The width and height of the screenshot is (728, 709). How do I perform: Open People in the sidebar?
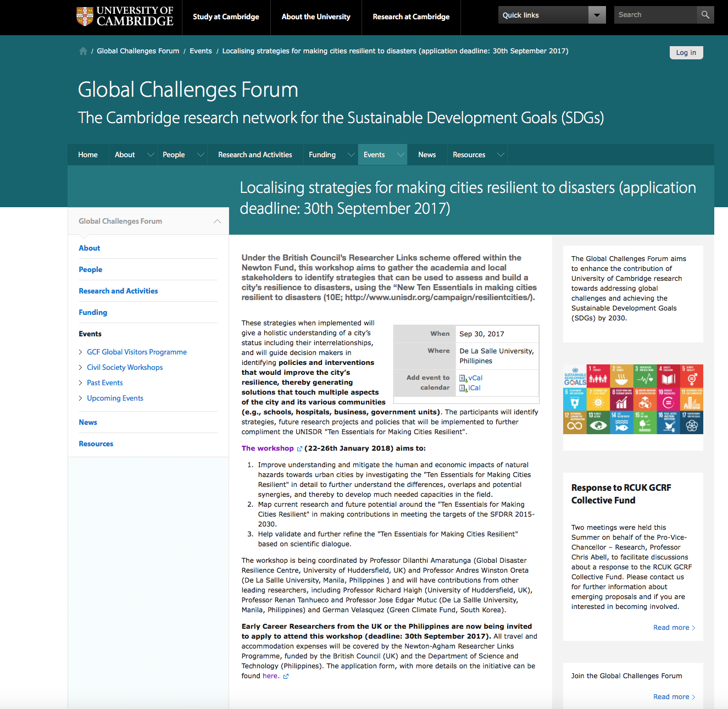pos(91,270)
